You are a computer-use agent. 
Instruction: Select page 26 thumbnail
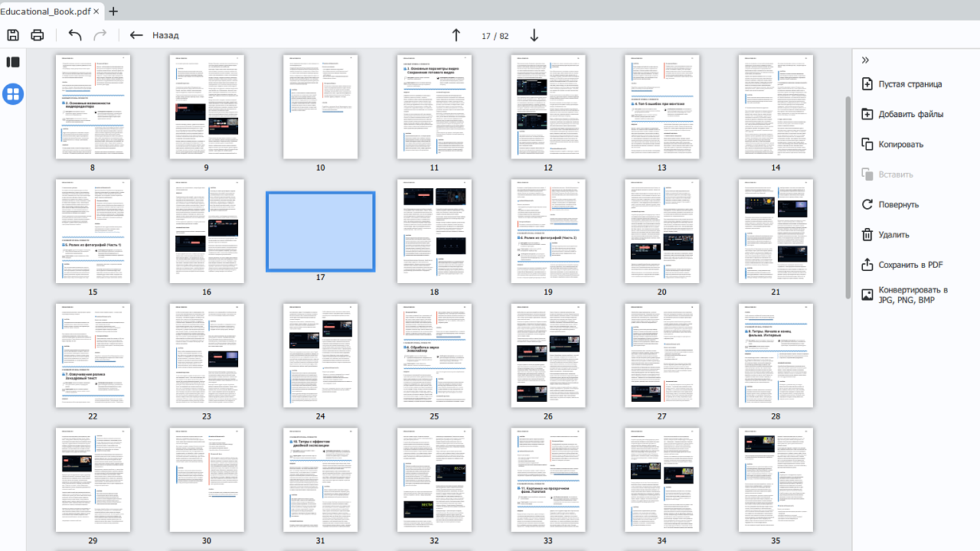[x=548, y=355]
